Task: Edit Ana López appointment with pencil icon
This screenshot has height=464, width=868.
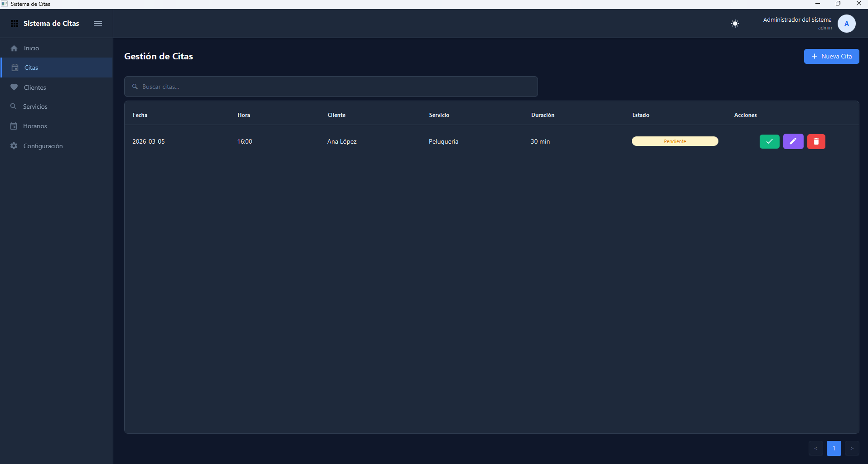Action: (x=793, y=141)
